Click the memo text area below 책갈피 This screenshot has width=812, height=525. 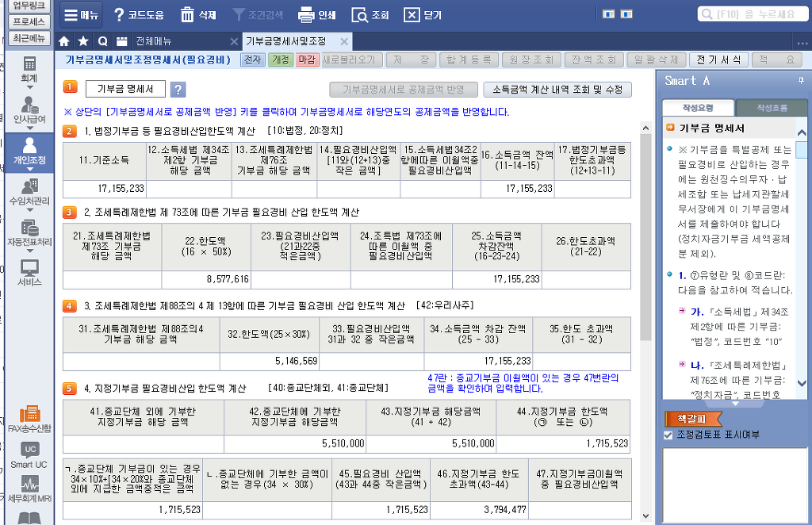735,485
